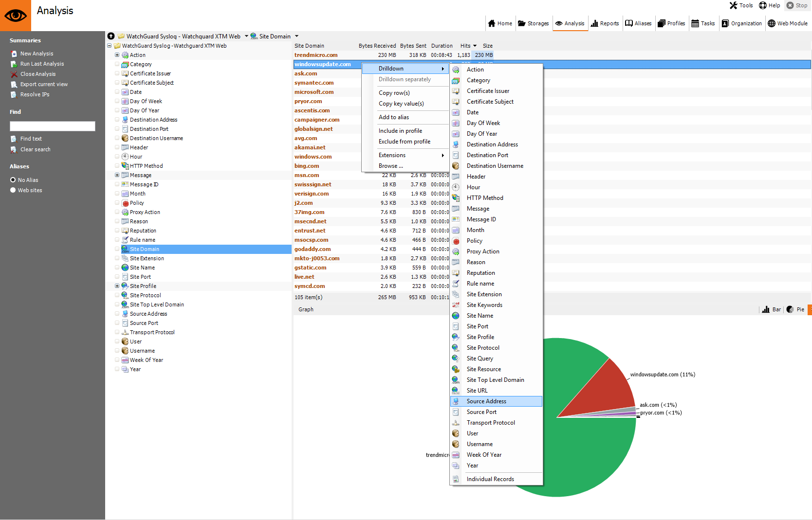Viewport: 812px width, 520px height.
Task: Click the Find text input field
Action: coord(53,126)
